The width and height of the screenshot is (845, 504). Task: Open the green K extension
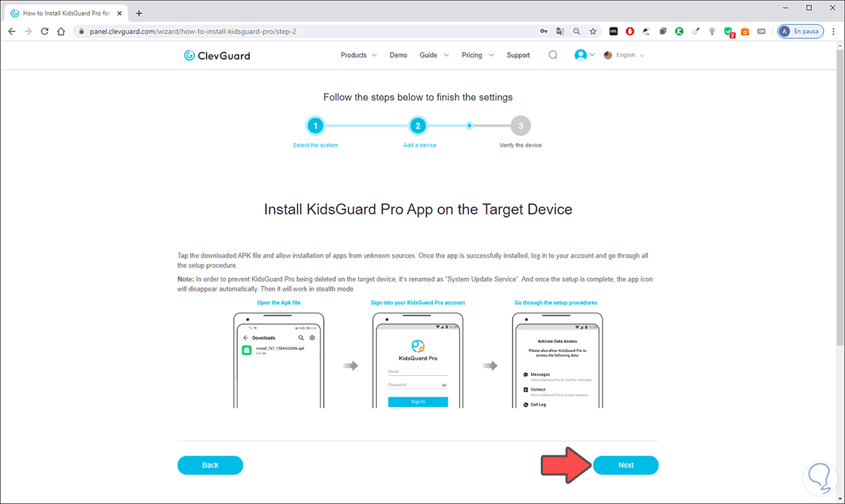(x=680, y=31)
